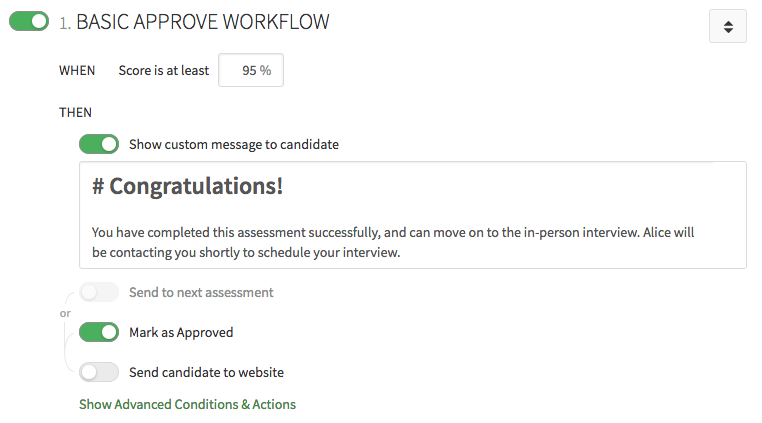Click the WHEN section label

77,70
